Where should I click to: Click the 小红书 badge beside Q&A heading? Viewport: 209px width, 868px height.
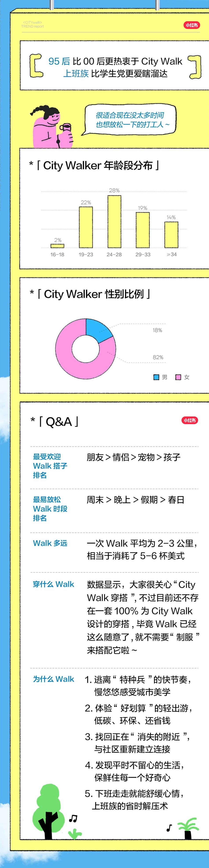click(x=190, y=420)
